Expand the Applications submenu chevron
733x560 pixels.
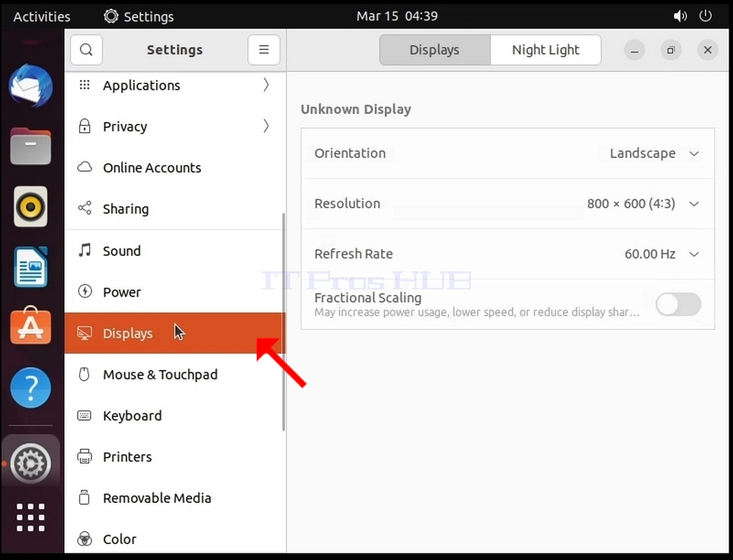[x=266, y=85]
